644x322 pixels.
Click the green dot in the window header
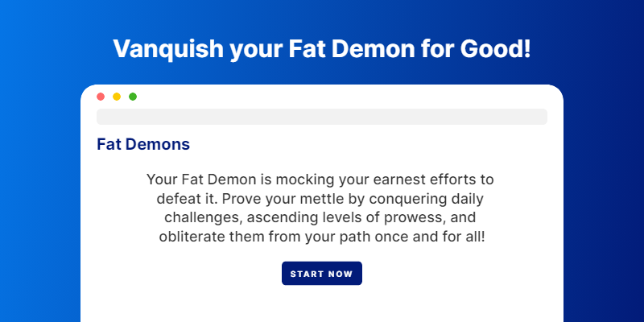(133, 97)
